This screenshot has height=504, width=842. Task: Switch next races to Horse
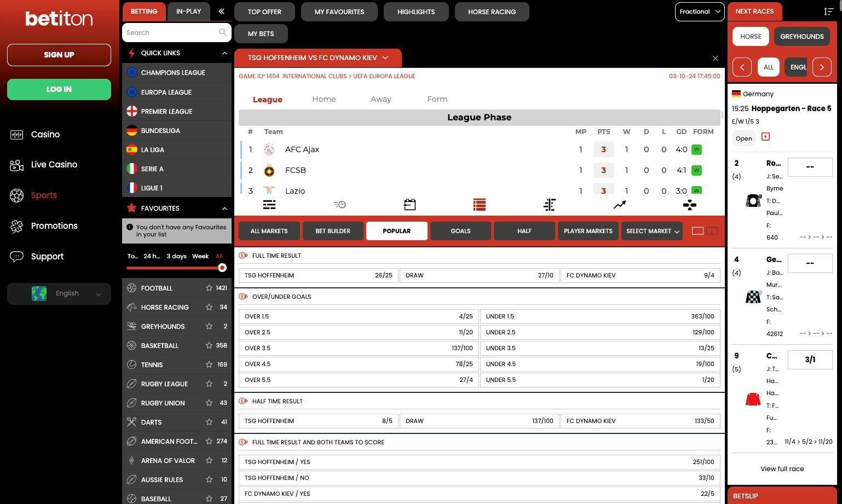coord(751,37)
